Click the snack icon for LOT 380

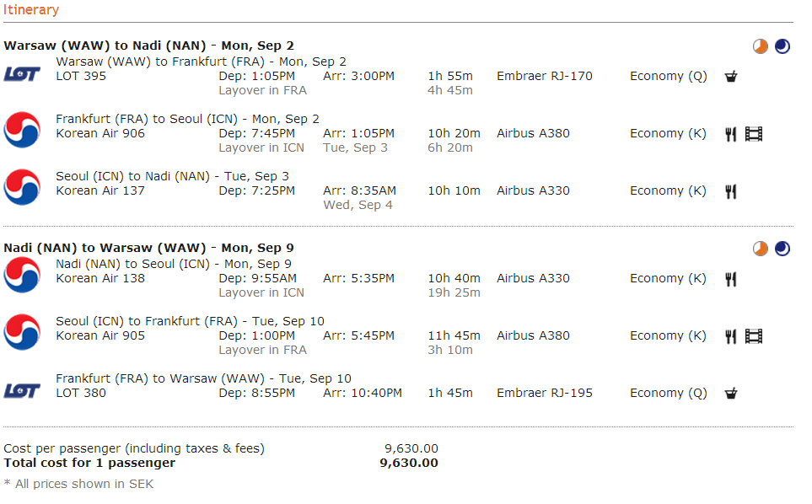pos(731,394)
